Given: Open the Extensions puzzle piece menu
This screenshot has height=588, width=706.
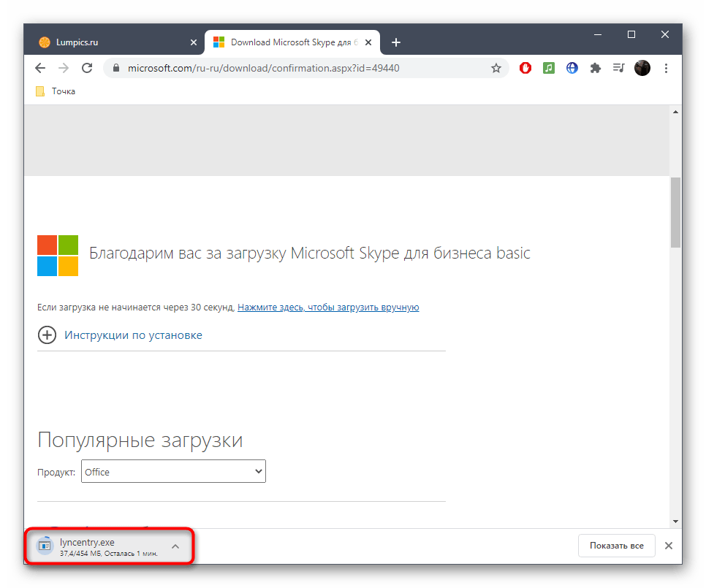Looking at the screenshot, I should pyautogui.click(x=596, y=68).
